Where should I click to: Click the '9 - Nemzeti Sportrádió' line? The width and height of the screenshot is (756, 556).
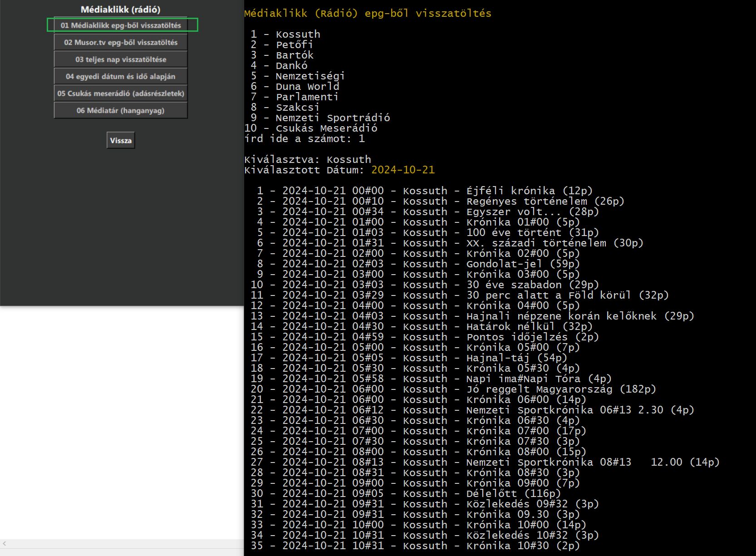click(x=320, y=118)
